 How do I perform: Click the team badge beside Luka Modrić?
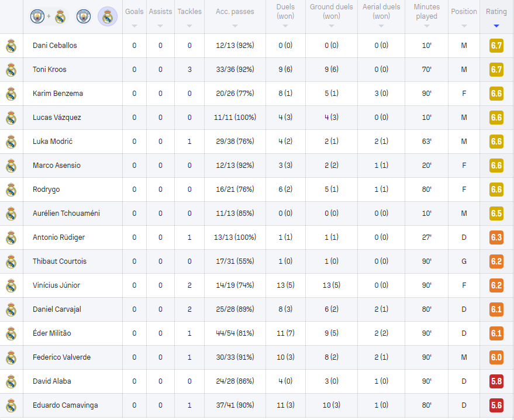(11, 142)
